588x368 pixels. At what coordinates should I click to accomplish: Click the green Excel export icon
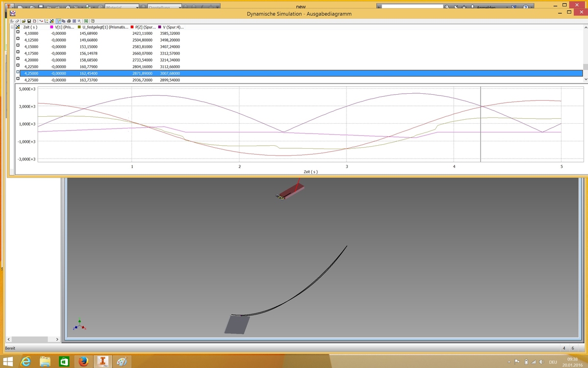tap(86, 21)
